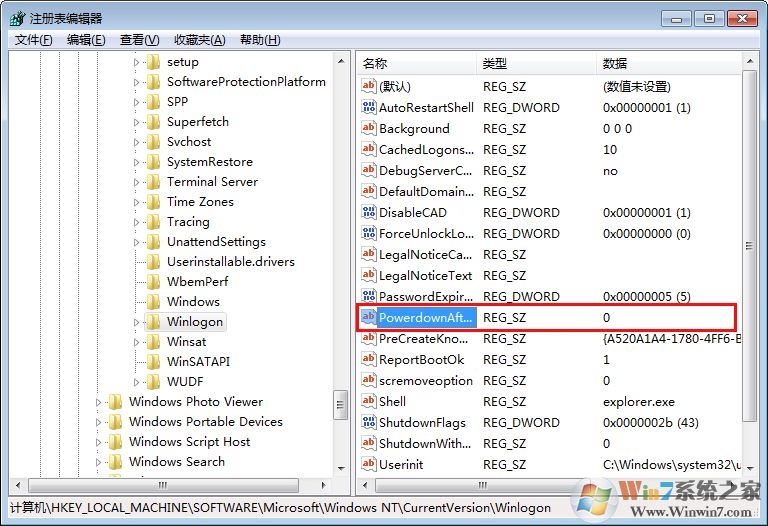Expand the Winlogon key
768x526 pixels.
(x=137, y=322)
